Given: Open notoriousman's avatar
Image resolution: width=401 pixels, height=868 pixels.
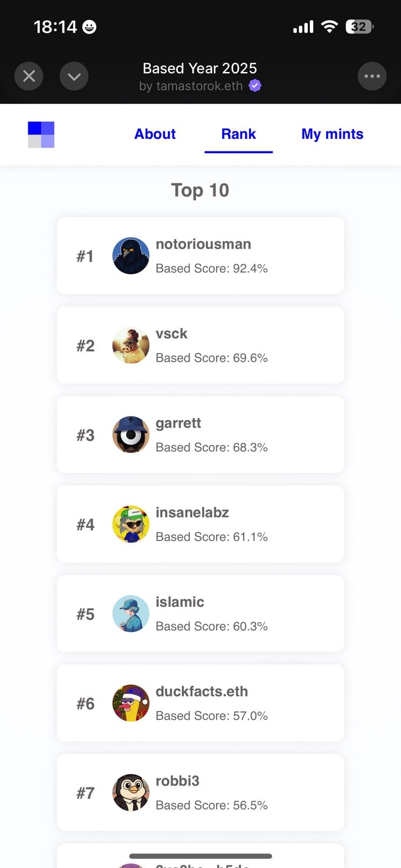Looking at the screenshot, I should click(x=131, y=256).
